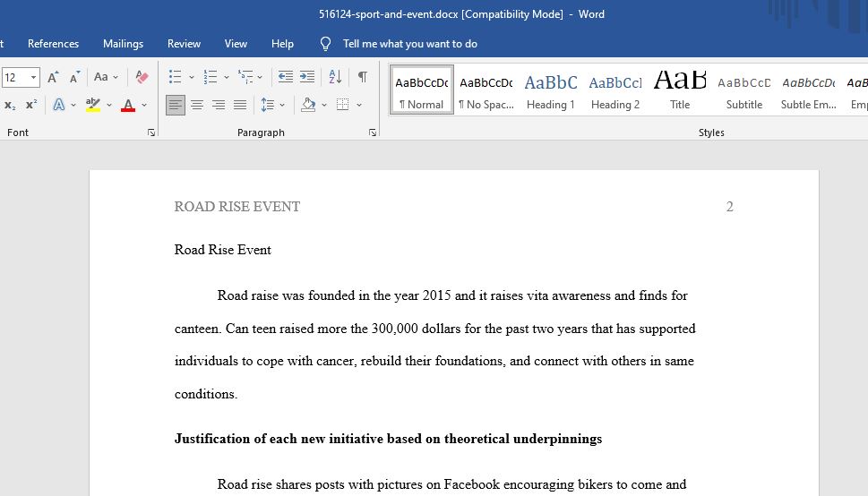
Task: Open highlight color dropdown arrow
Action: 109,105
